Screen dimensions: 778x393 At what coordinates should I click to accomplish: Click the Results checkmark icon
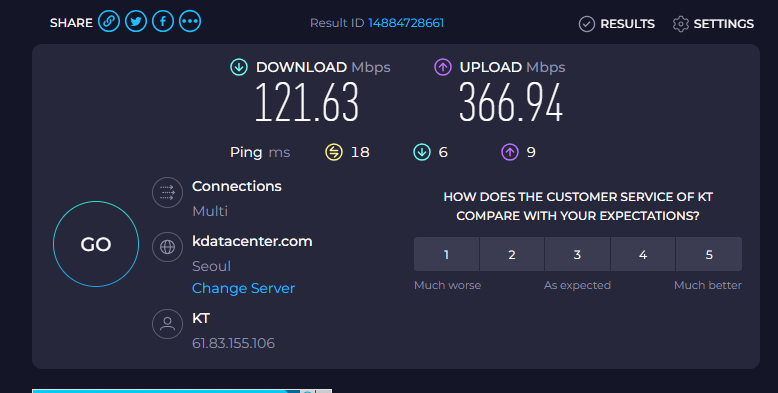click(586, 24)
